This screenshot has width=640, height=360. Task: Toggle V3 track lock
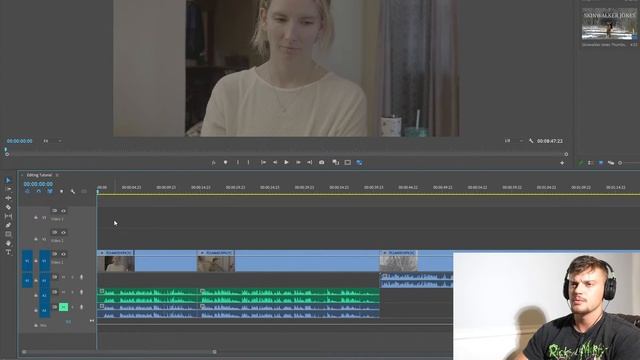click(x=36, y=218)
